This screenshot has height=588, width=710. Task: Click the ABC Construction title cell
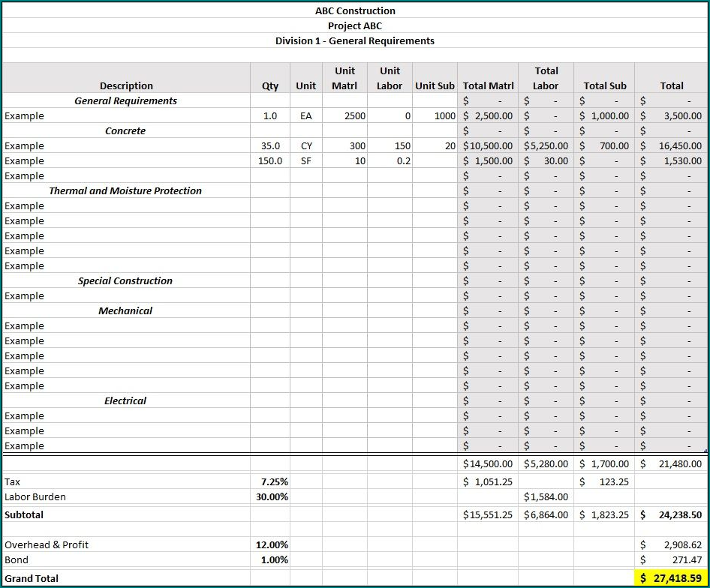tap(354, 10)
